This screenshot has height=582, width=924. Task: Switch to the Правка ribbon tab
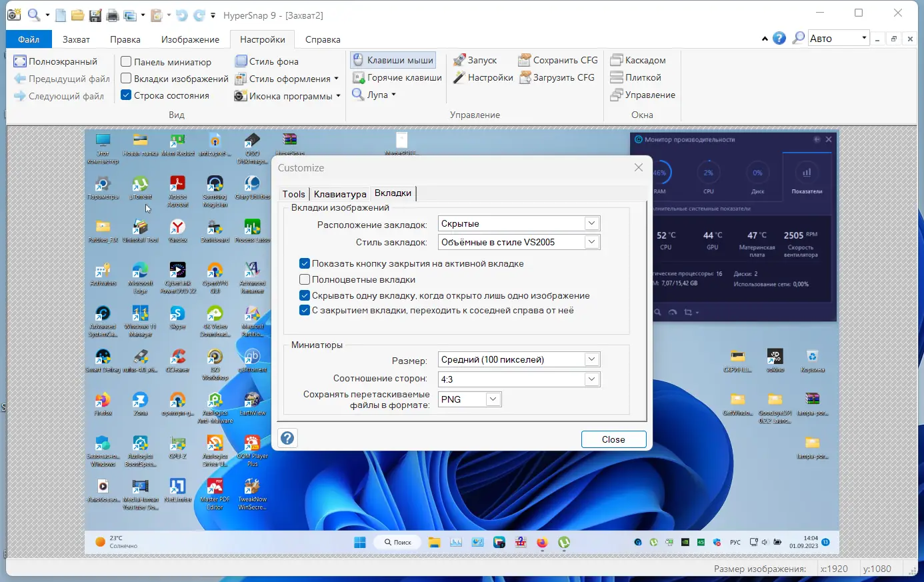pos(125,39)
